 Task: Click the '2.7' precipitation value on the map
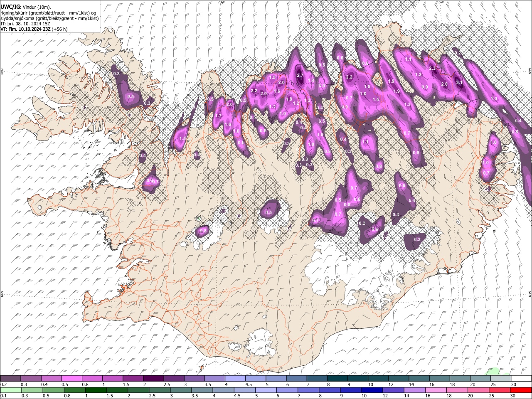300,75
